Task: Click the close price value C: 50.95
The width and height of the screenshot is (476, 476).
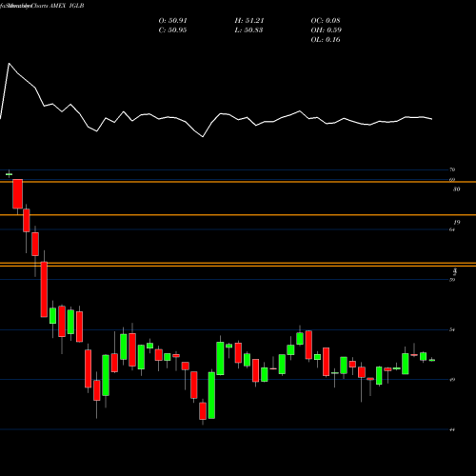Action: point(172,30)
